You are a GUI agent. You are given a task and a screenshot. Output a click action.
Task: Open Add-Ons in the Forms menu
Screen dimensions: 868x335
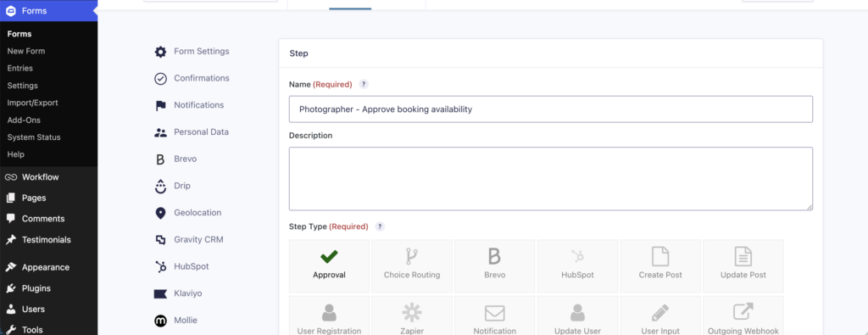pos(24,120)
